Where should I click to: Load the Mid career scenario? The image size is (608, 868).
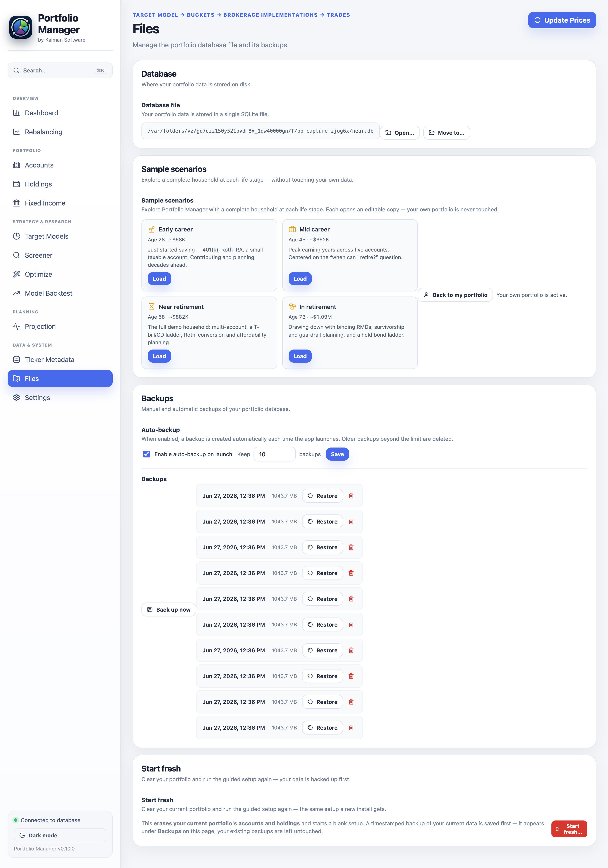tap(300, 279)
